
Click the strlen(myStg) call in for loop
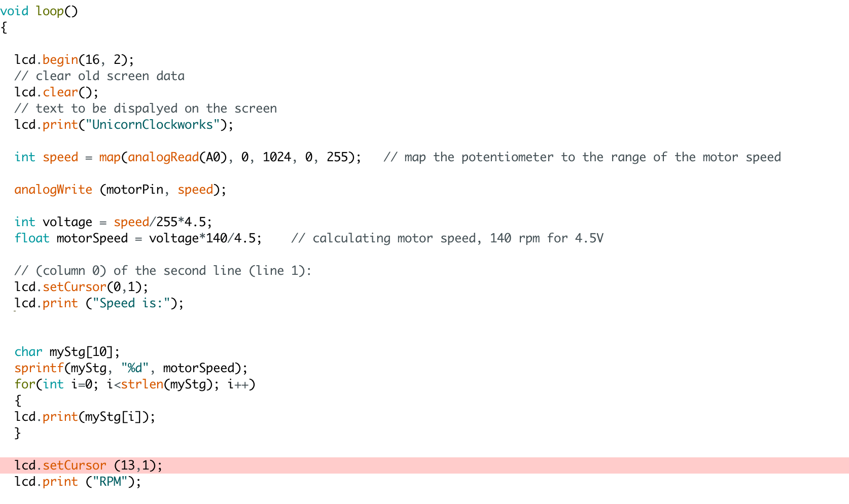pos(166,384)
